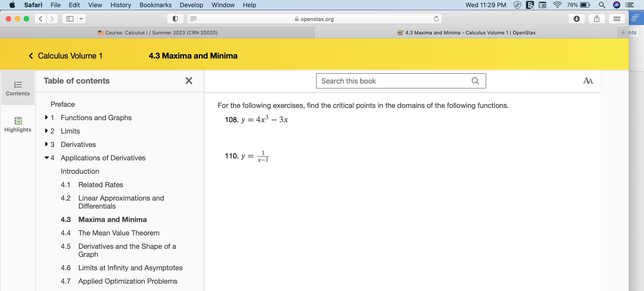Toggle the privacy shield icon in toolbar
This screenshot has height=291, width=644.
[175, 19]
